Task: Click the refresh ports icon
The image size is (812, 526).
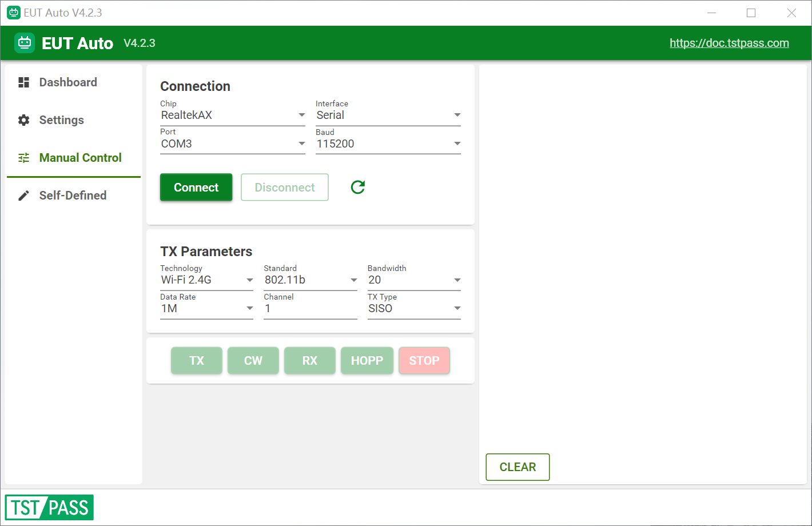Action: click(x=358, y=187)
